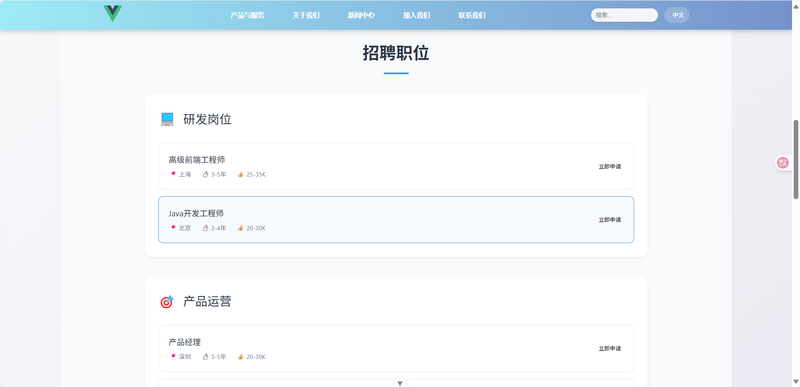Click the 招聘职位 page heading
The width and height of the screenshot is (800, 387).
[x=396, y=53]
